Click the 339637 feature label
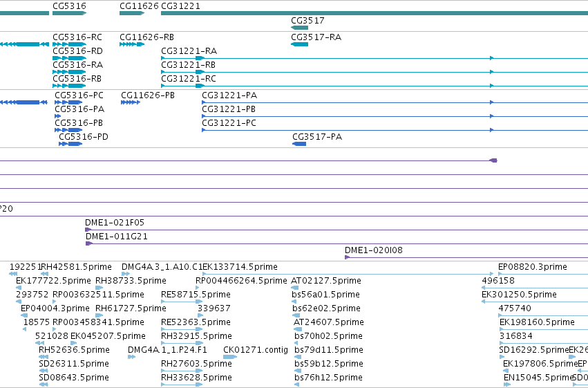The height and width of the screenshot is (388, 588). pos(214,308)
